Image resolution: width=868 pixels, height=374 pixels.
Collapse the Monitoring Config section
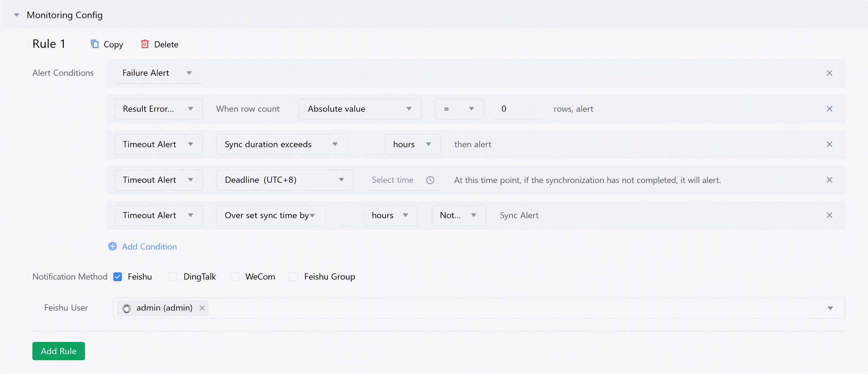(x=16, y=15)
